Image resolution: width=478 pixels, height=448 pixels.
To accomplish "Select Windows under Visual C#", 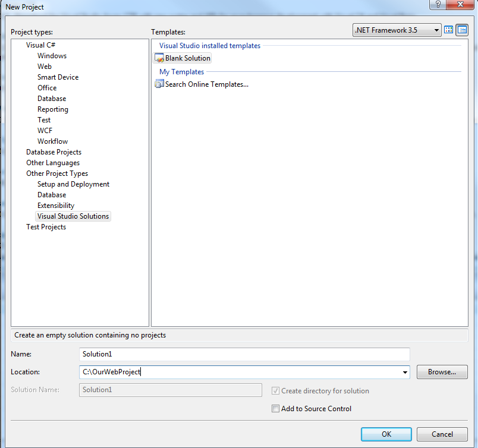I will [52, 56].
